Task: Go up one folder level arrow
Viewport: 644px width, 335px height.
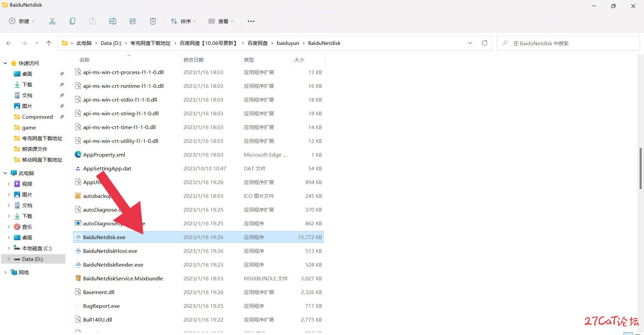Action: (49, 43)
